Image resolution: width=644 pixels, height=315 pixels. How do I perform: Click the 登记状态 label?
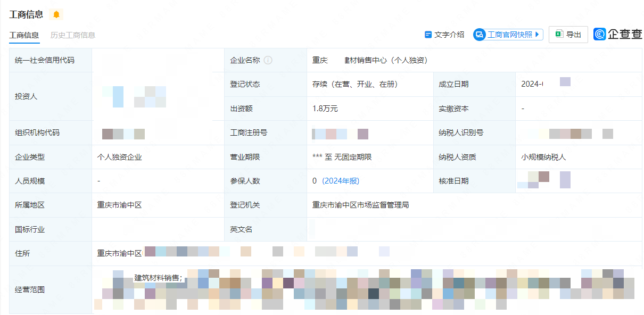(245, 84)
